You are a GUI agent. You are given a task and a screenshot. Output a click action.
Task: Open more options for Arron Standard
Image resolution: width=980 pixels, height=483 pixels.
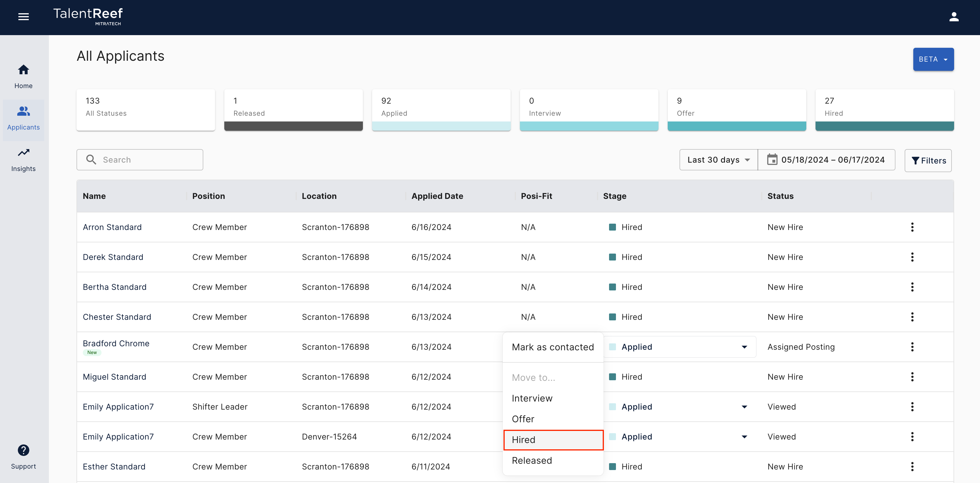point(912,227)
